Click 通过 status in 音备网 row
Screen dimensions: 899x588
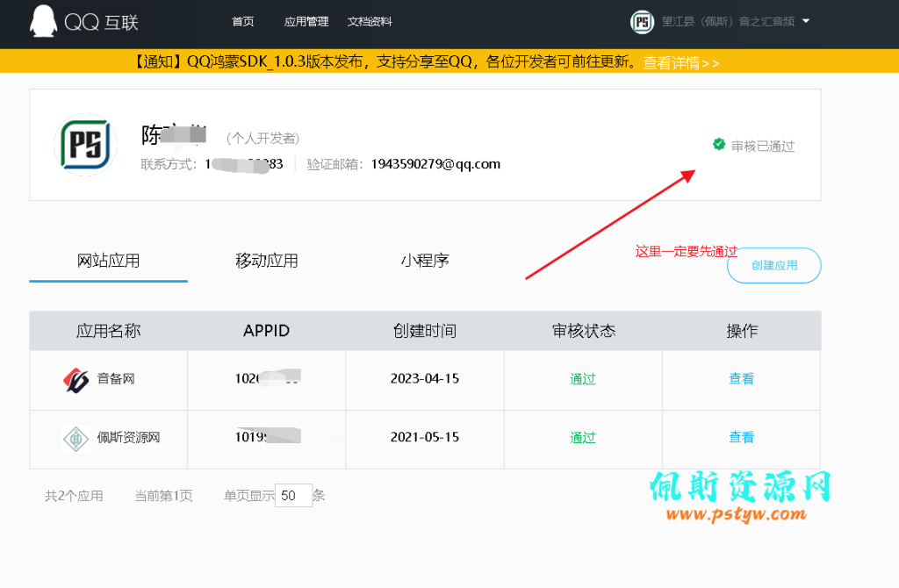tap(583, 379)
